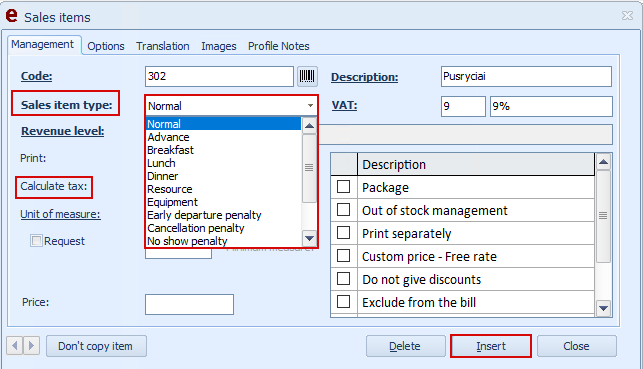Image resolution: width=643 pixels, height=369 pixels.
Task: Switch to the Management tab
Action: [x=43, y=44]
